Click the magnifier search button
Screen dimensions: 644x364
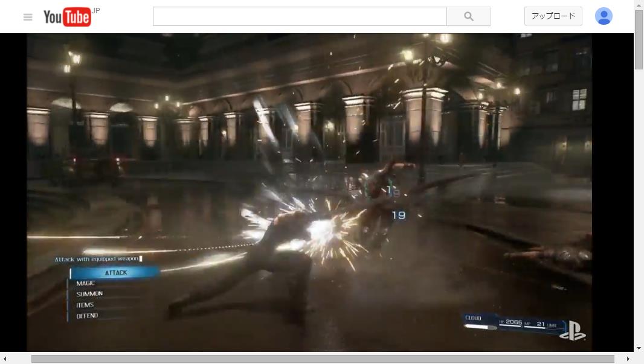pos(469,16)
